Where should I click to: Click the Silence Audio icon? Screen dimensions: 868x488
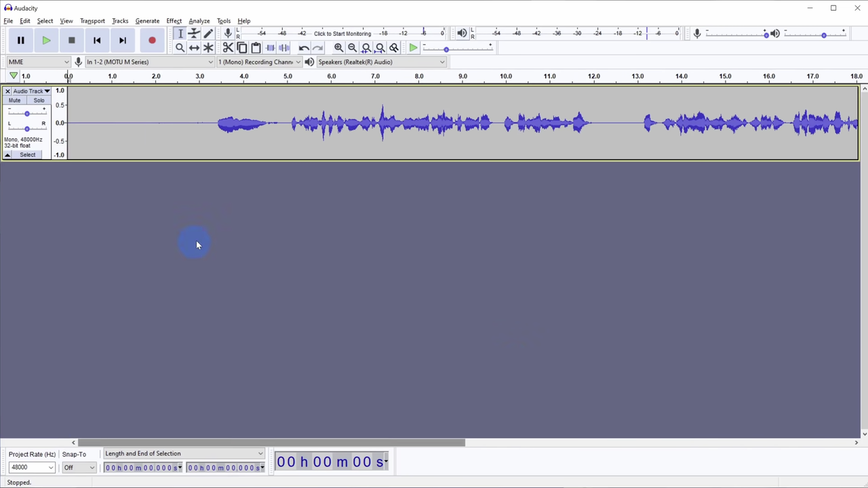pyautogui.click(x=283, y=47)
